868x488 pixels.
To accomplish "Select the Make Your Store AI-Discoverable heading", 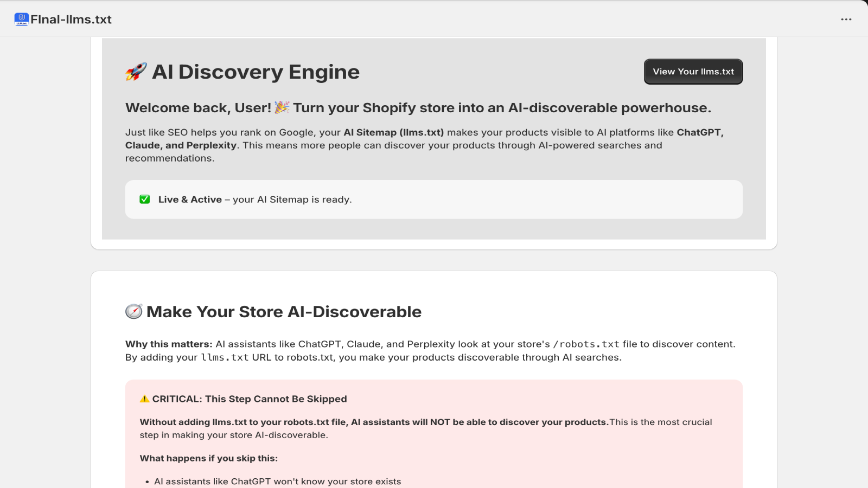I will [284, 312].
